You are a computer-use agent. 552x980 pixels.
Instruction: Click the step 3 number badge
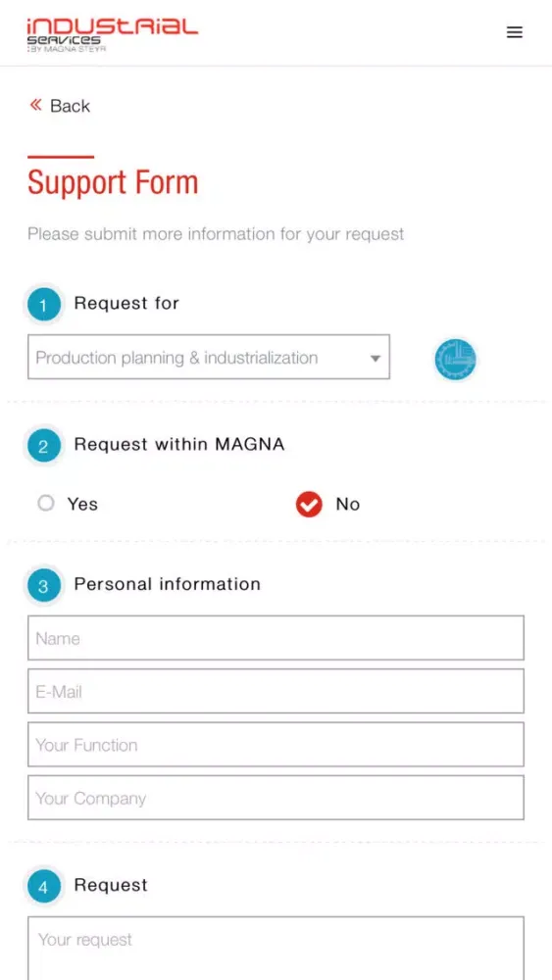tap(44, 586)
